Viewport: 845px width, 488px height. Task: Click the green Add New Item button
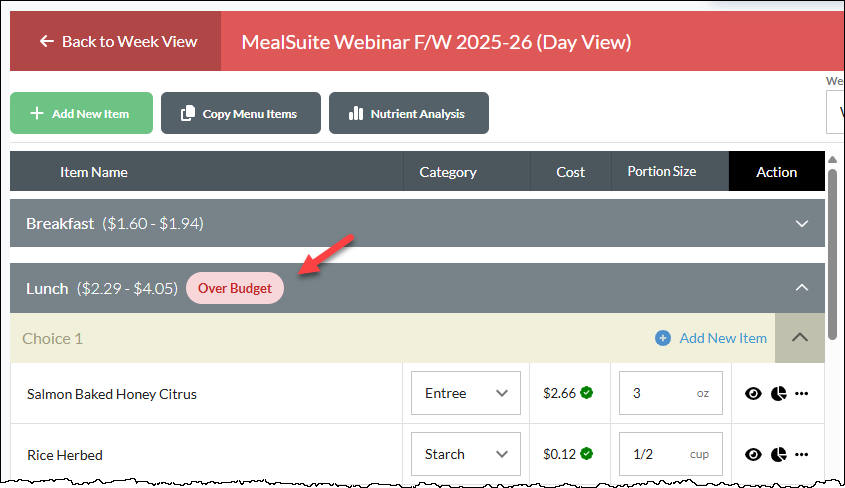tap(81, 113)
